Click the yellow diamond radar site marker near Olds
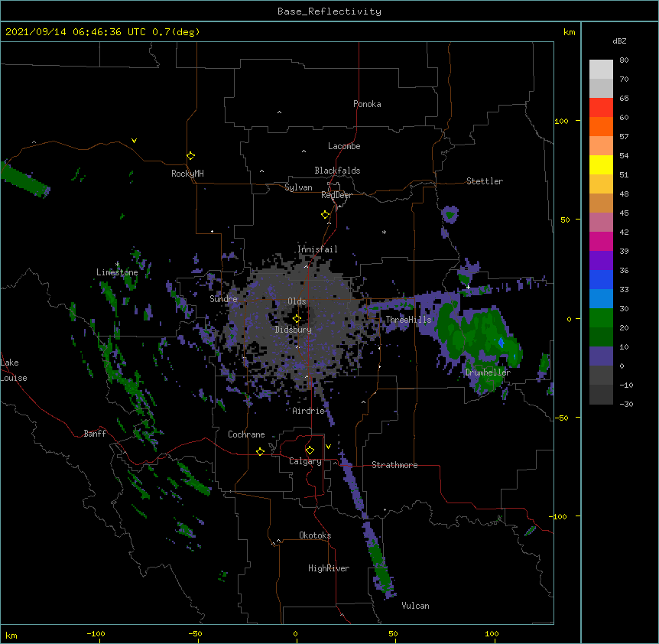This screenshot has height=644, width=659. pos(297,319)
